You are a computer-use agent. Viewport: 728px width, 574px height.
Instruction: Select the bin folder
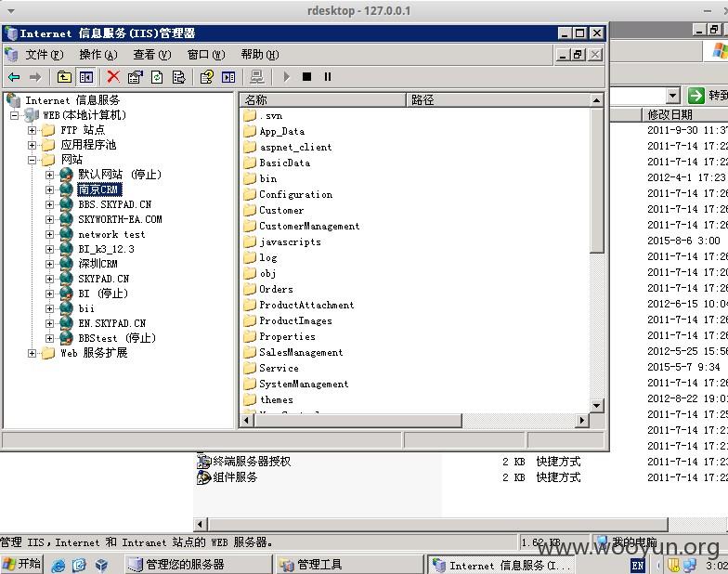(x=268, y=179)
